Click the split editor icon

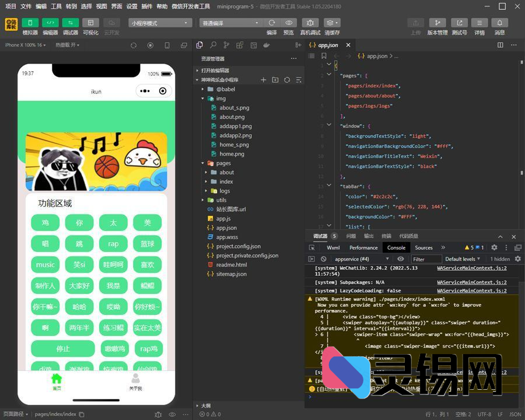click(499, 45)
